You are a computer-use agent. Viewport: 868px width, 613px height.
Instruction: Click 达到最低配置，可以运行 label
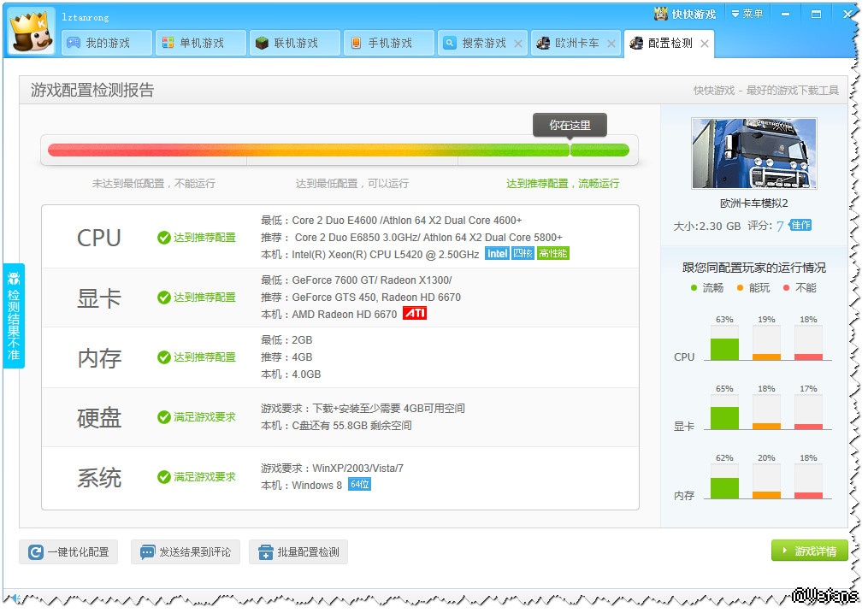coord(352,183)
